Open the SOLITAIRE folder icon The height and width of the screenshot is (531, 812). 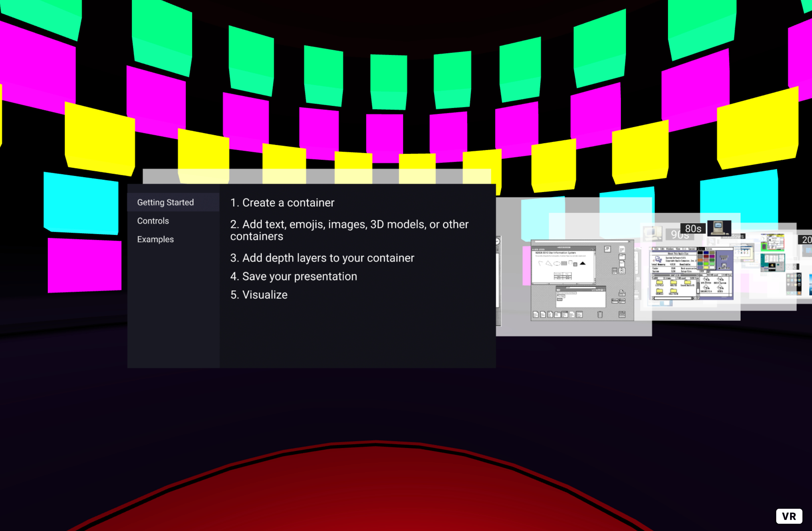pos(674,291)
